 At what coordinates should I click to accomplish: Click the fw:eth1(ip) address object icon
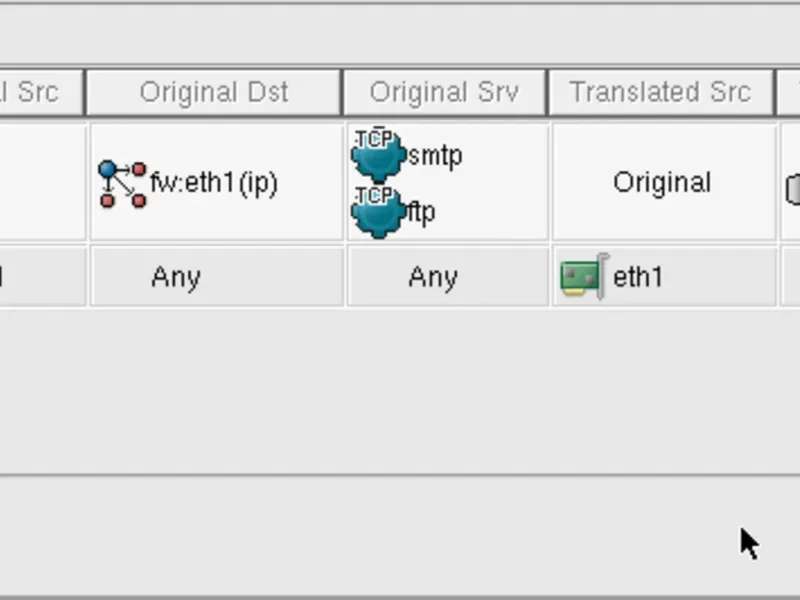(122, 184)
